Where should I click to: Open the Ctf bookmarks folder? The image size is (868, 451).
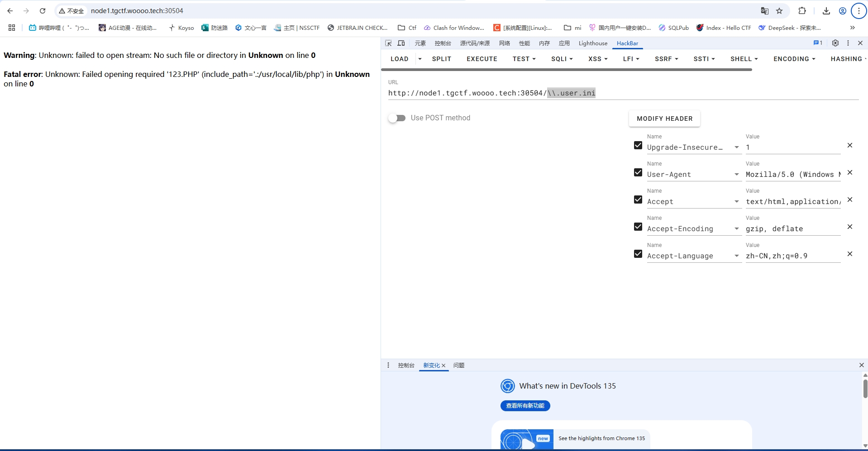coord(407,28)
